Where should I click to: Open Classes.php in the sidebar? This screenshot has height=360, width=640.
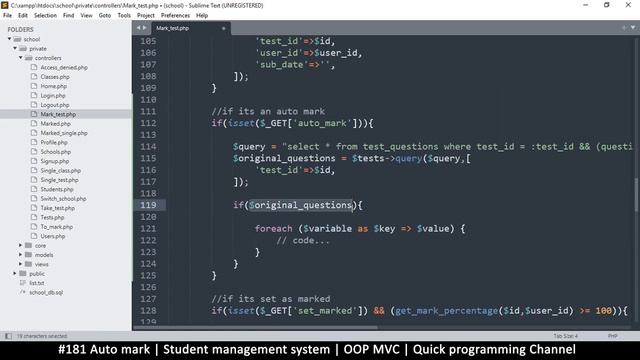click(55, 77)
